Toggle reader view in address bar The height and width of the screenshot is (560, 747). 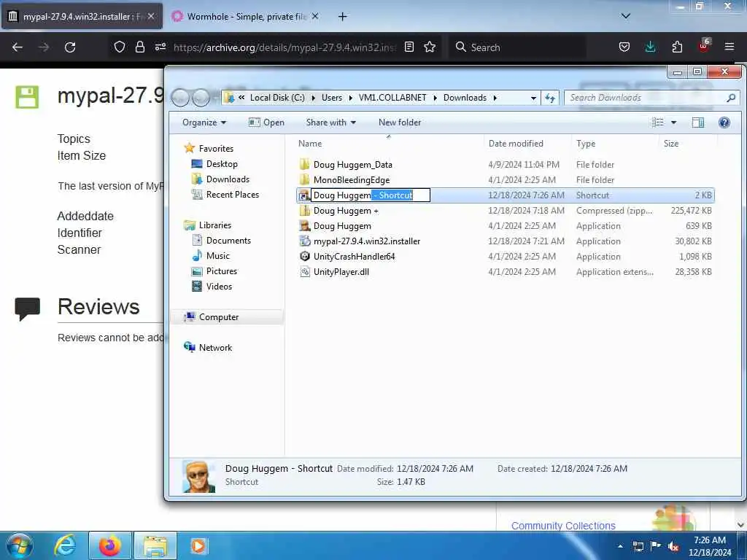(x=409, y=47)
